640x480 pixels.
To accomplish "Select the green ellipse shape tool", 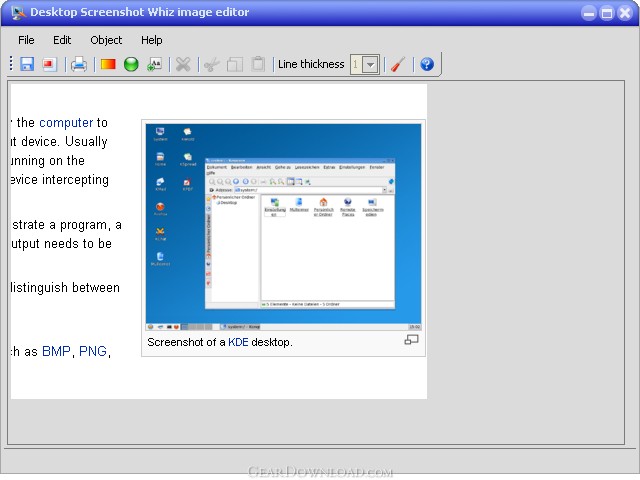I will (x=131, y=64).
